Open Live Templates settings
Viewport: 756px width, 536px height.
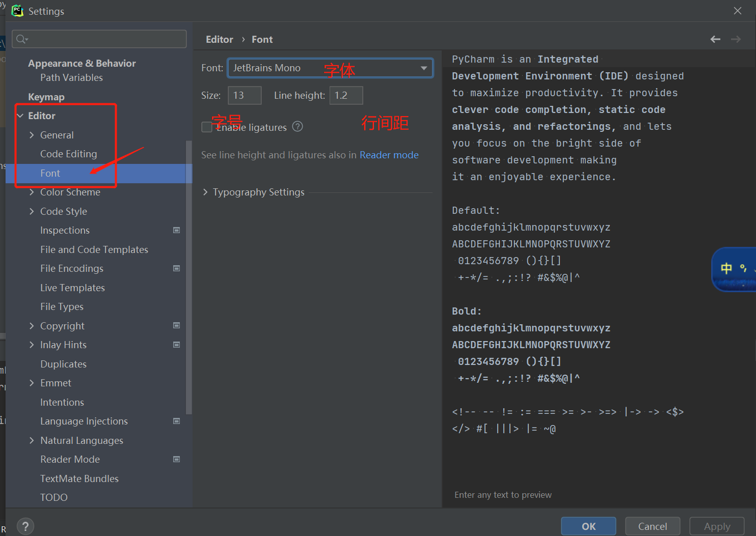point(73,288)
